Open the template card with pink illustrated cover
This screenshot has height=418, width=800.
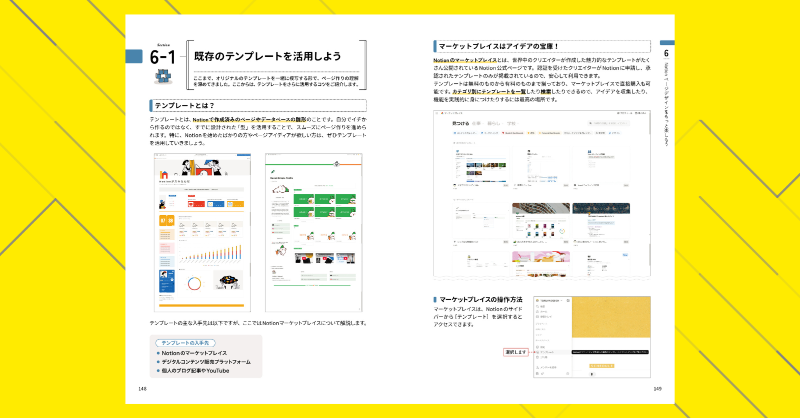tap(541, 263)
